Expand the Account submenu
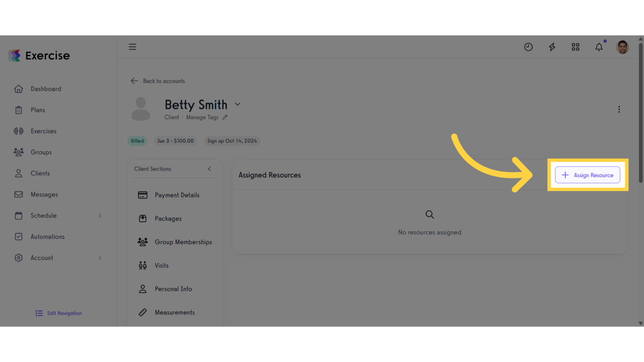This screenshot has width=644, height=362. [99, 258]
